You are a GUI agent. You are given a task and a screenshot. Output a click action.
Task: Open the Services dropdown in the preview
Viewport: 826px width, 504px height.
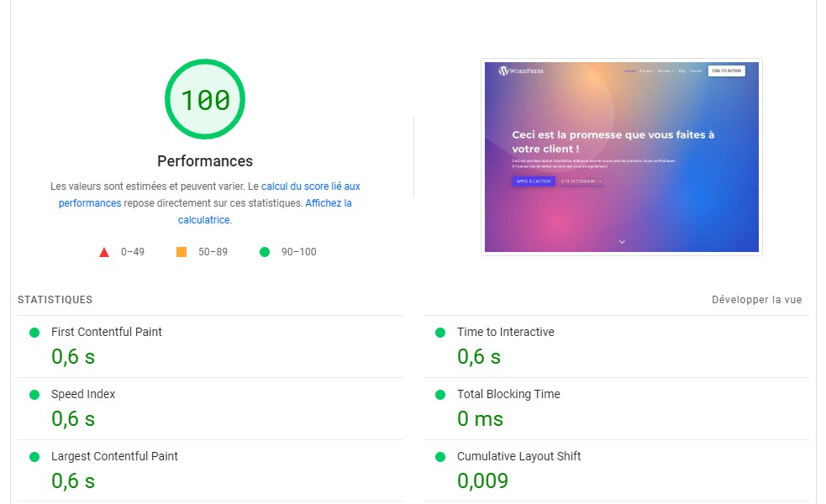coord(666,71)
